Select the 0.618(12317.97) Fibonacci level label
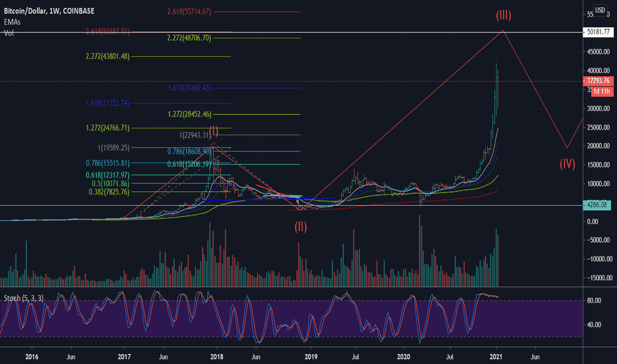The image size is (617, 364). pyautogui.click(x=107, y=175)
